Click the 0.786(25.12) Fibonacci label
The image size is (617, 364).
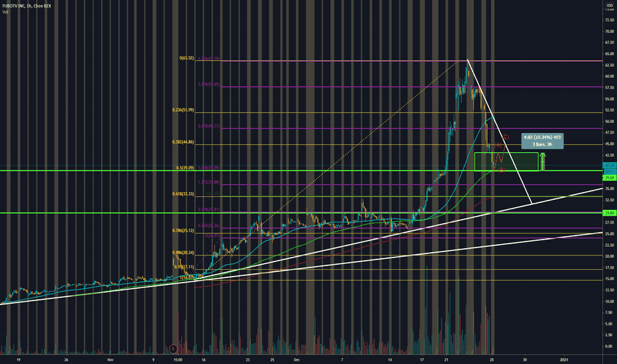point(183,230)
